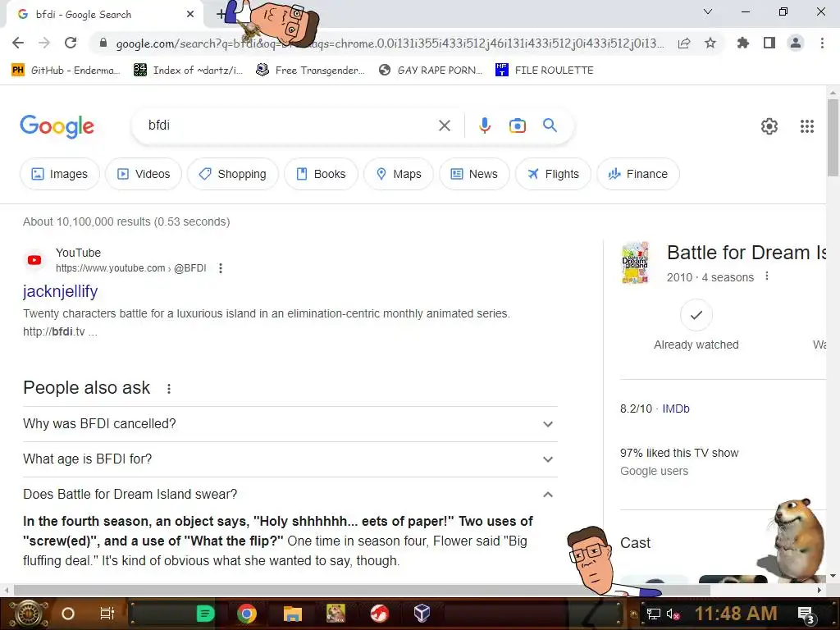Click the Google logo
The height and width of the screenshot is (630, 840).
57,126
